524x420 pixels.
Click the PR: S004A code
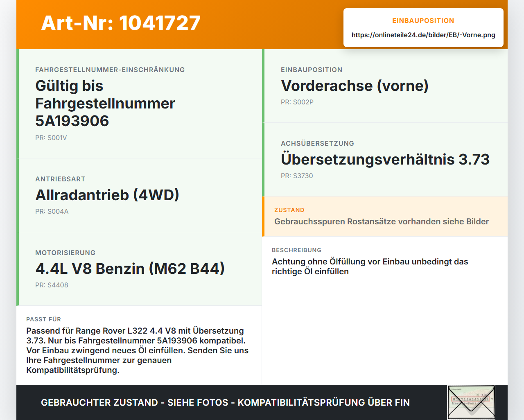pyautogui.click(x=52, y=212)
